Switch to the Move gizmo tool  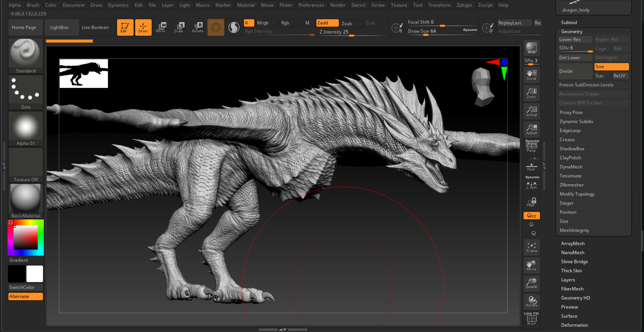[161, 27]
